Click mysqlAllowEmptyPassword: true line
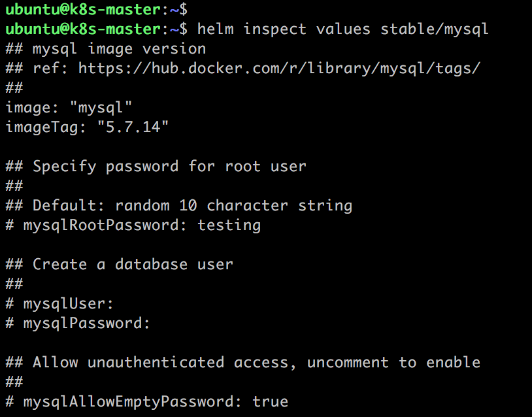This screenshot has height=417, width=532. click(146, 402)
